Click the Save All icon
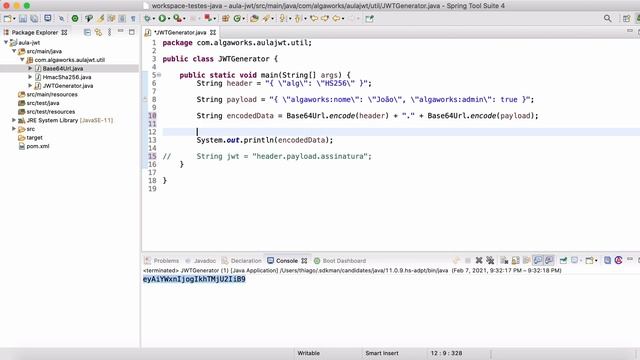Viewport: 640px width, 360px height. tap(34, 18)
